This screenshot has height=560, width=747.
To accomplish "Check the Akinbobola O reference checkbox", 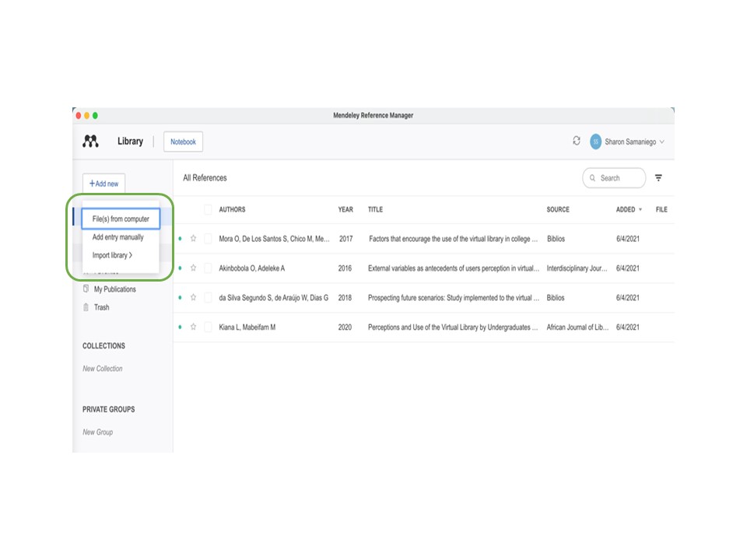I will coord(208,268).
